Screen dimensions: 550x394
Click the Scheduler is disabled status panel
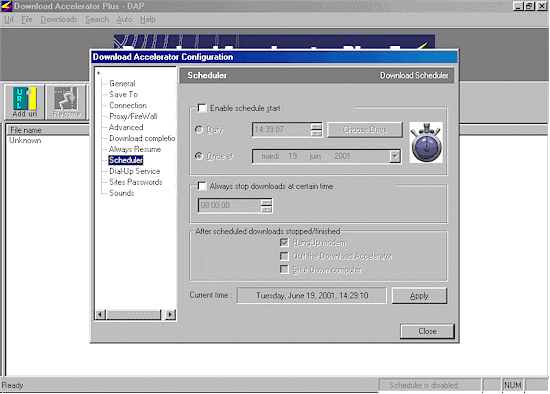click(x=430, y=385)
